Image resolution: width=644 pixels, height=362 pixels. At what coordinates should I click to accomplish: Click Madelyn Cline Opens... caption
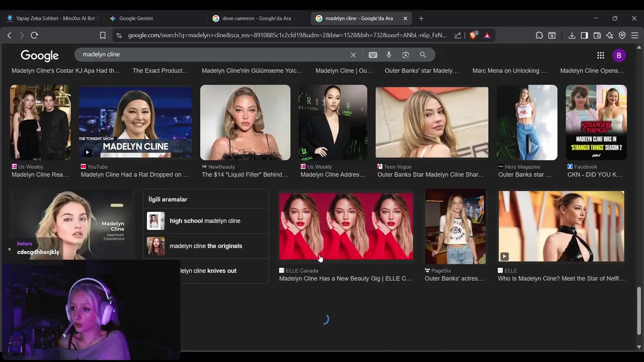(592, 71)
